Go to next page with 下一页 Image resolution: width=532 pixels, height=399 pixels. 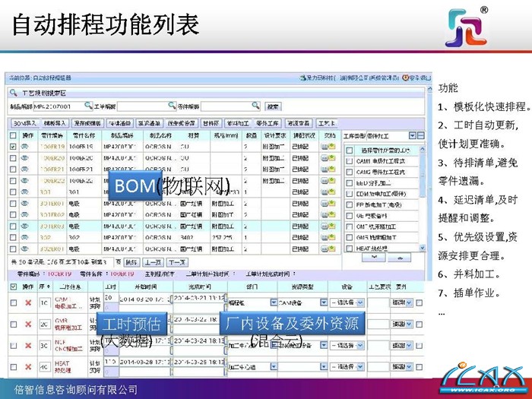coord(177,262)
